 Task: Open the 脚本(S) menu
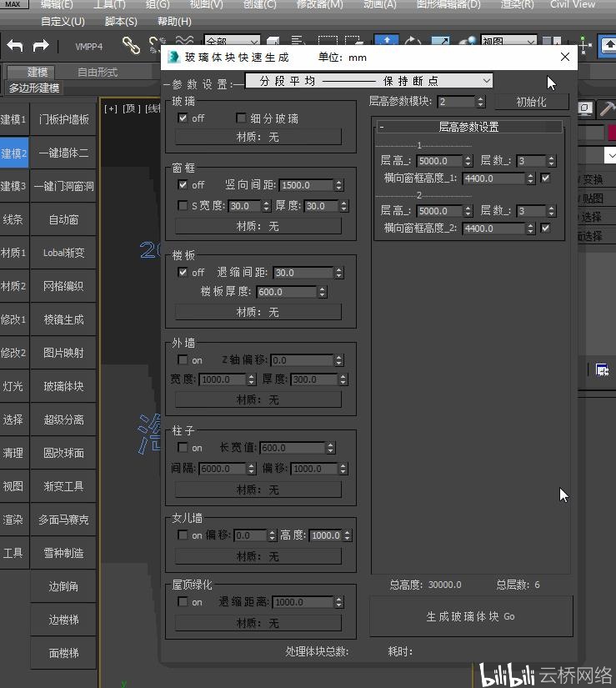pyautogui.click(x=121, y=22)
